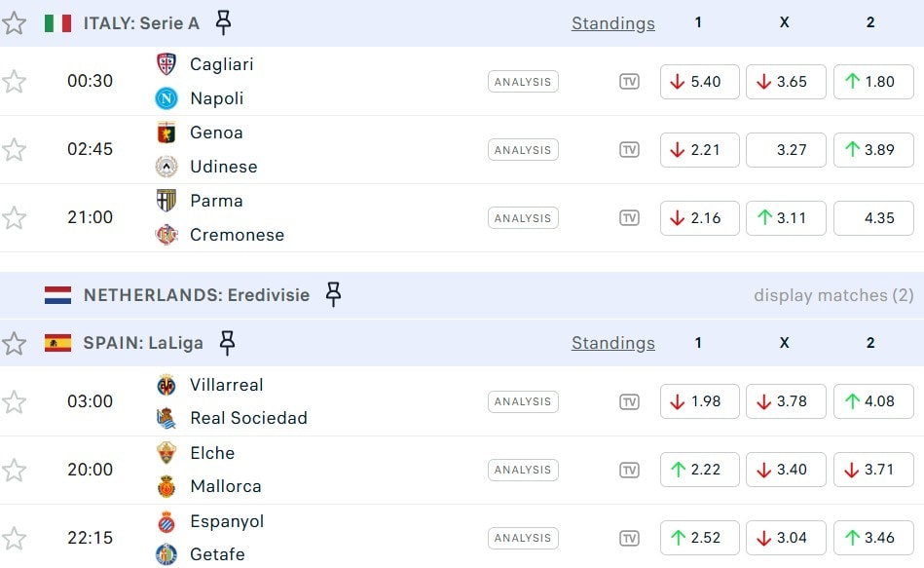
Task: Select Napoli away win odds 1.80
Action: click(870, 82)
